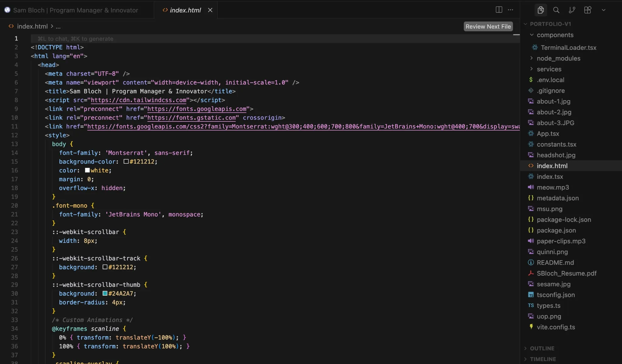Click line number 20 in the gutter
Screen dimensions: 622x364
coord(15,206)
